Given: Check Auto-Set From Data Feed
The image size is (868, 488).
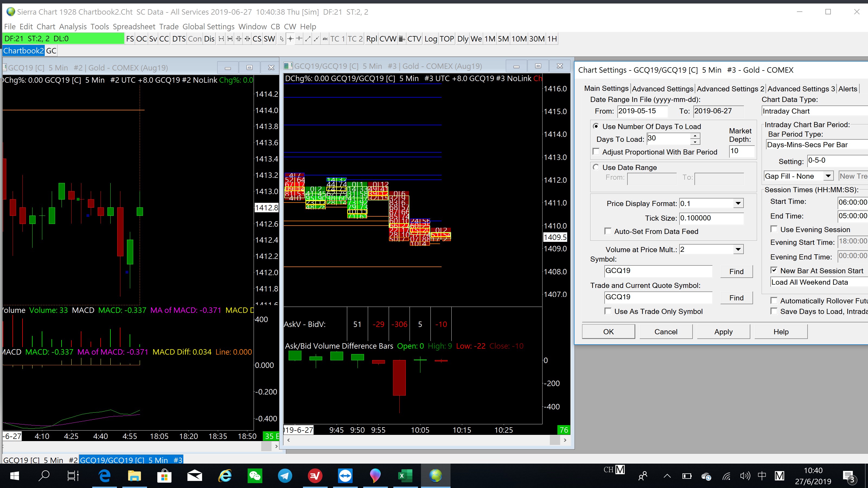Looking at the screenshot, I should (608, 231).
